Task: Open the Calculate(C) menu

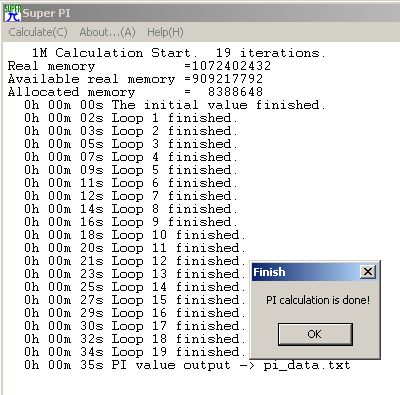Action: coord(38,32)
